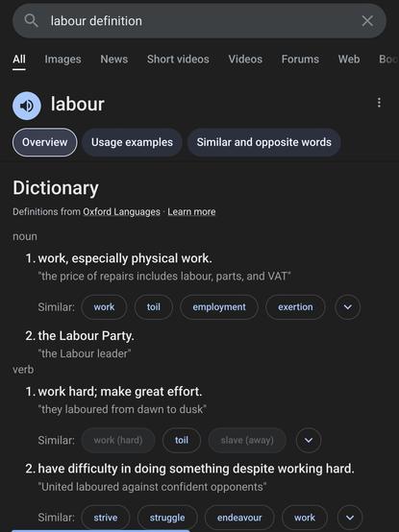Select the Usage examples chip
The width and height of the screenshot is (399, 532).
click(132, 142)
